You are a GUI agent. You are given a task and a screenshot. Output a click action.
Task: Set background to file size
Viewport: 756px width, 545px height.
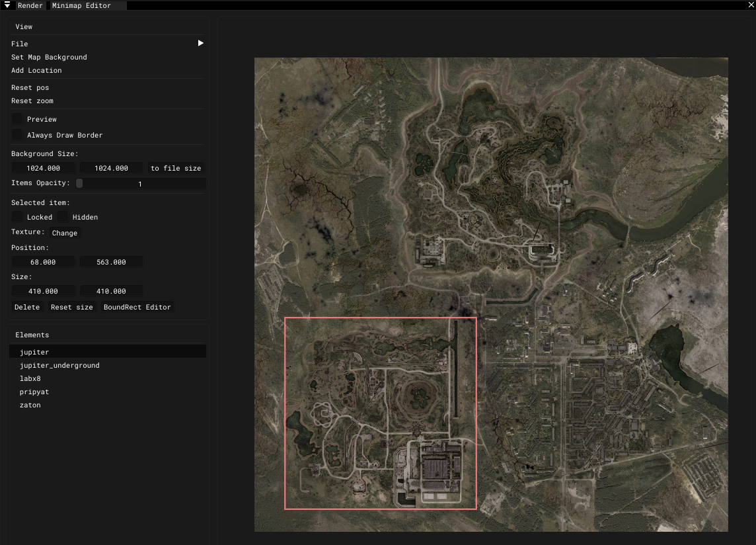pyautogui.click(x=176, y=167)
